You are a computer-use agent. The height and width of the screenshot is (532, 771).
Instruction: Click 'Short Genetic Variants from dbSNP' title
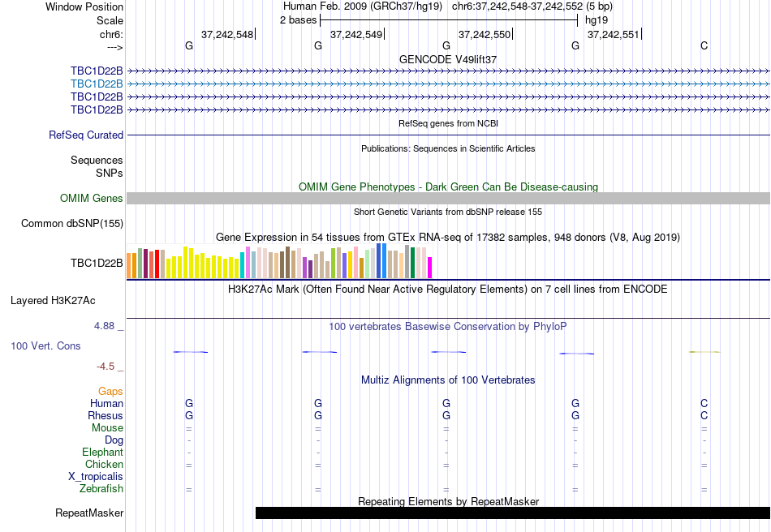coord(448,212)
